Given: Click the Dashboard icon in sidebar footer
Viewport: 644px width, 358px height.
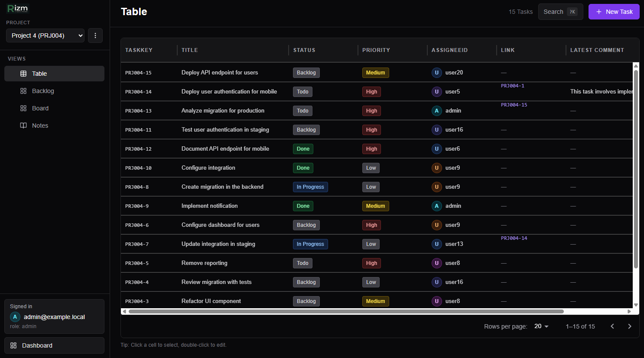Looking at the screenshot, I should pos(13,345).
